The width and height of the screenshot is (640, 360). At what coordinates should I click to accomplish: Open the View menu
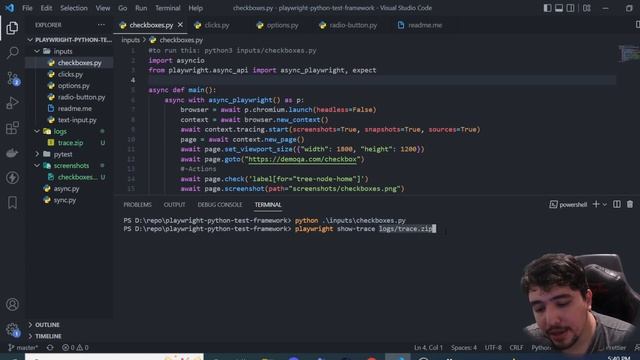click(x=103, y=8)
